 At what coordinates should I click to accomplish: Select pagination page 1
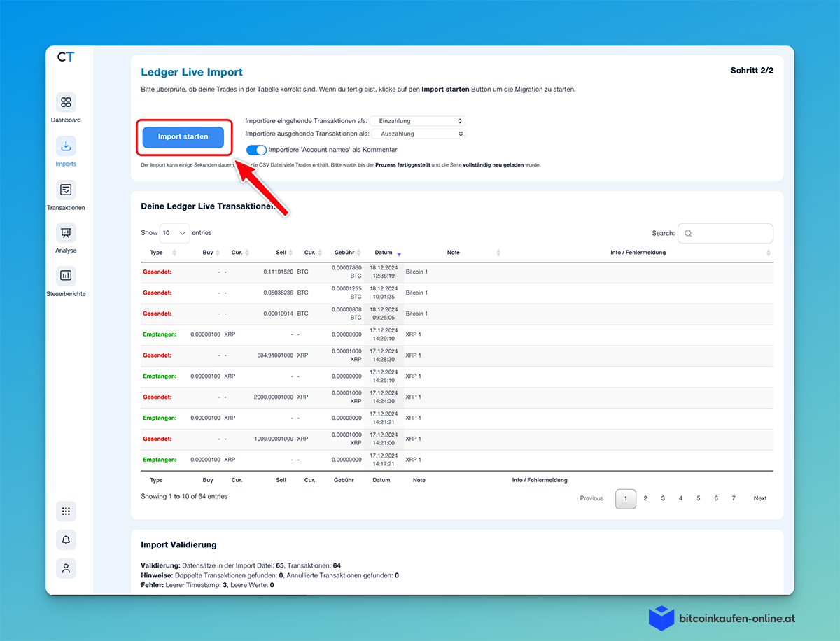coord(626,498)
